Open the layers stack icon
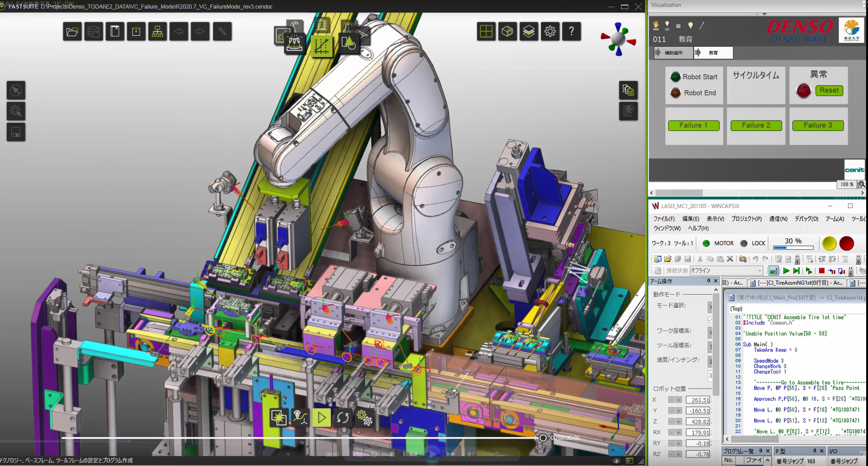 (x=528, y=31)
